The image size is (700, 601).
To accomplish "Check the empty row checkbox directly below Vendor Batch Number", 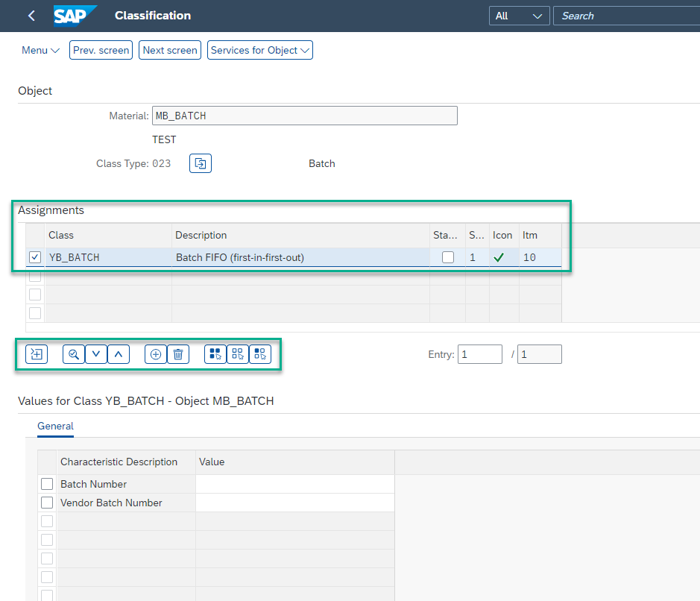I will (47, 521).
